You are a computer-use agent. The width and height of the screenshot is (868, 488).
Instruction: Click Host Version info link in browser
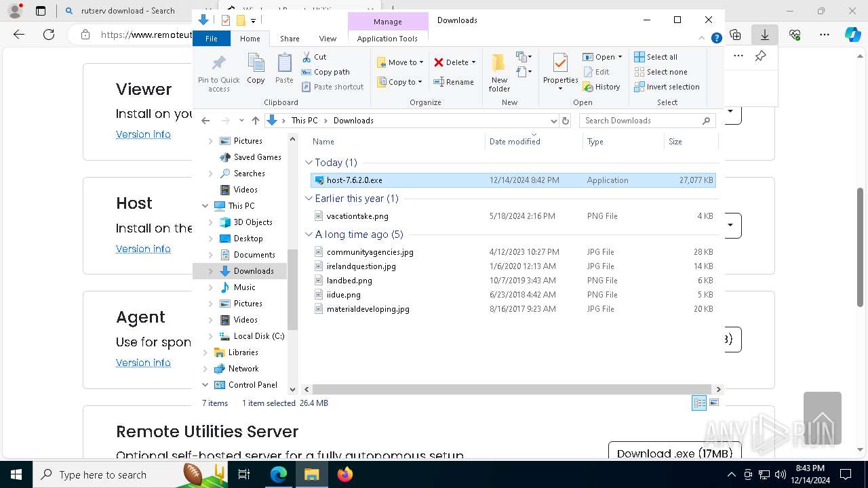[143, 249]
